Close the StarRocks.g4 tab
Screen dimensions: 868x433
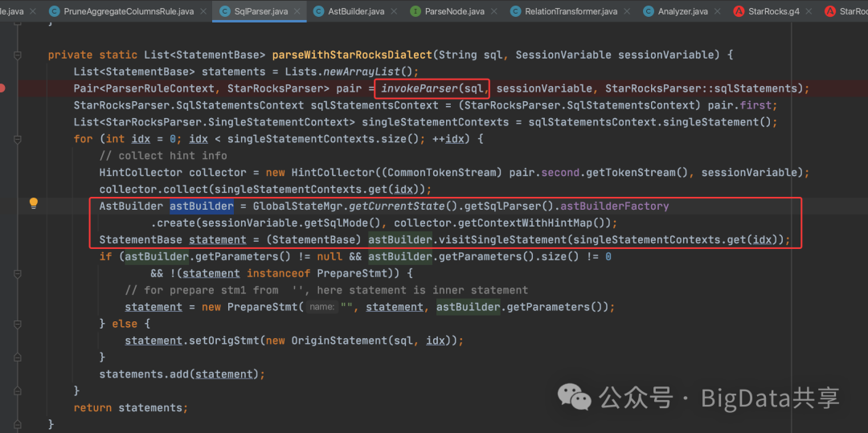point(809,10)
